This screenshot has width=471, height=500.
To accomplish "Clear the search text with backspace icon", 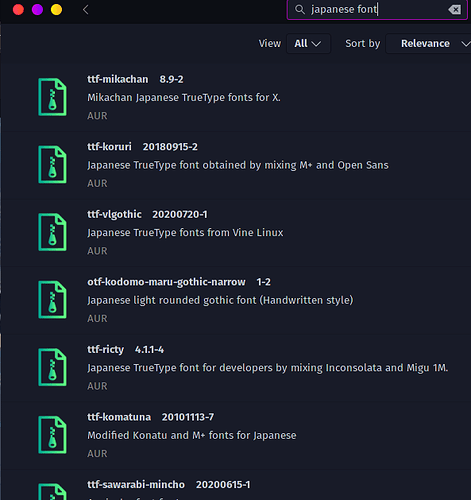I will click(455, 9).
